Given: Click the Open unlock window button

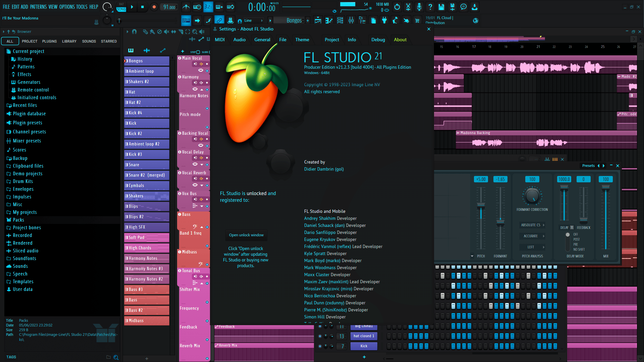Looking at the screenshot, I should tap(246, 235).
